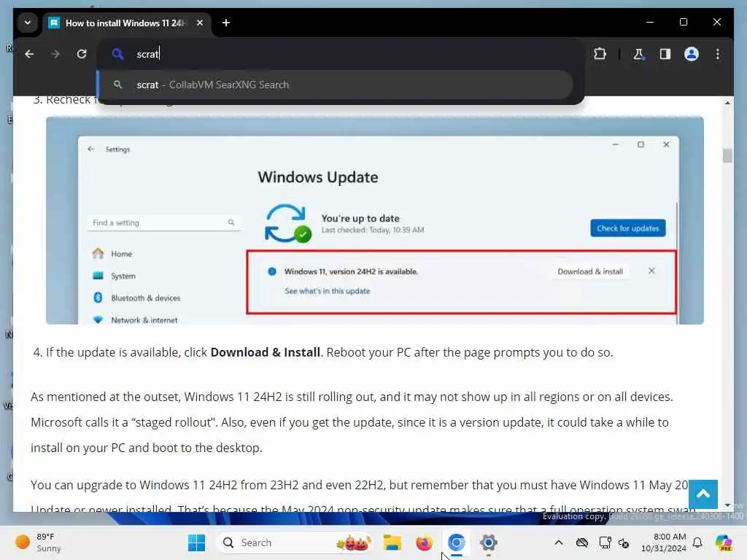This screenshot has height=560, width=747.
Task: Open the network display tray icon
Action: (x=605, y=542)
